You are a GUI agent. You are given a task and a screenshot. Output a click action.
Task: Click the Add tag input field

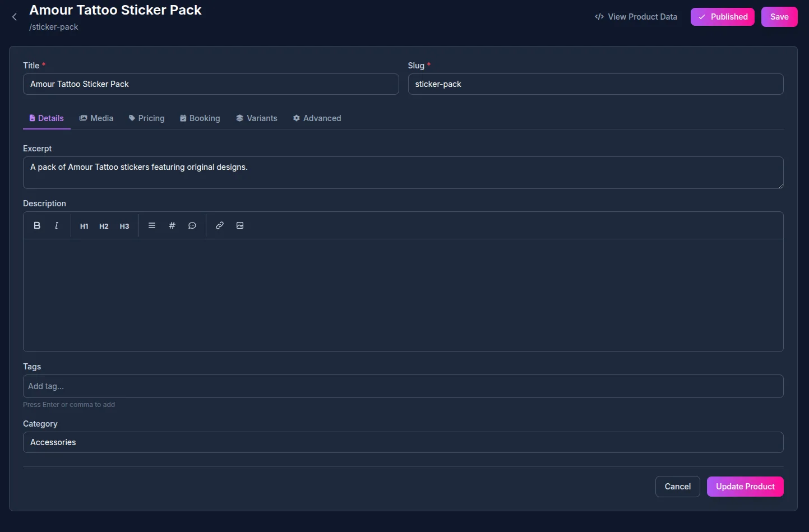click(403, 386)
